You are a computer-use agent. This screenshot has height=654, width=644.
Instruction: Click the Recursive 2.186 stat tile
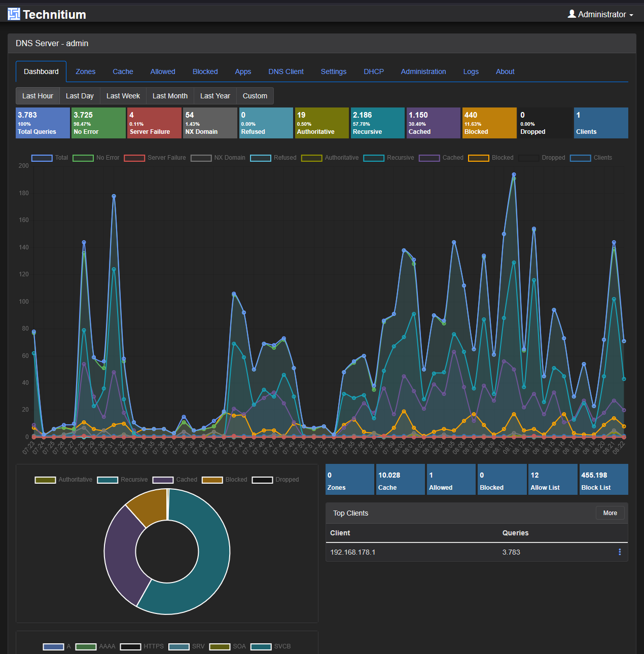[x=377, y=123]
